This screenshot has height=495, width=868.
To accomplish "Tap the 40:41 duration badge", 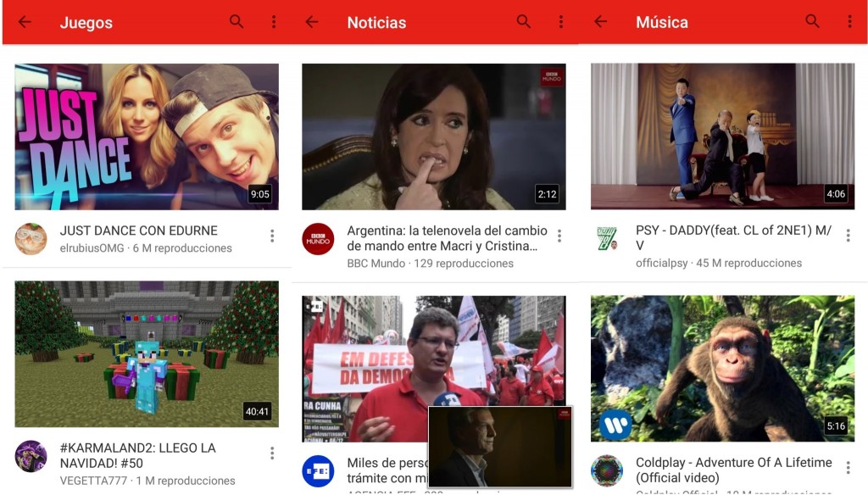I will point(258,411).
